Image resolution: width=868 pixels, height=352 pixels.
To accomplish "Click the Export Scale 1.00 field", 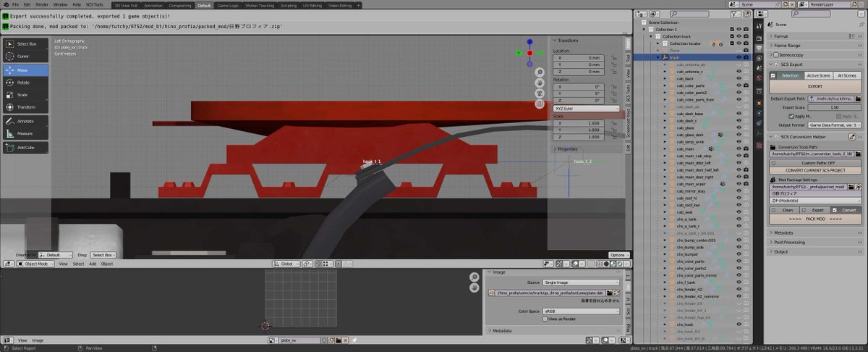I will [x=835, y=107].
